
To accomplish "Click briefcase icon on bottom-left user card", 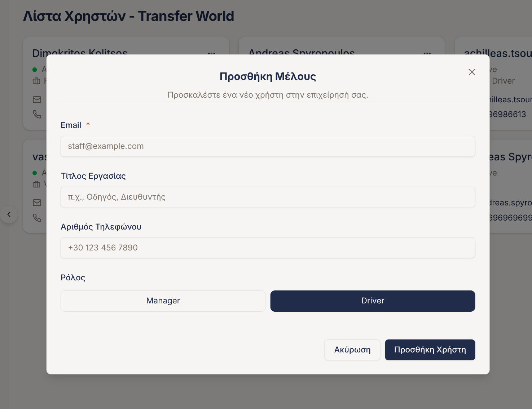I will coord(36,185).
